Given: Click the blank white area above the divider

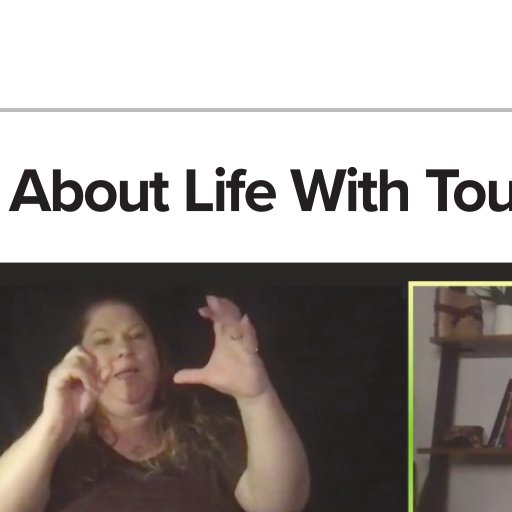Looking at the screenshot, I should 256,53.
